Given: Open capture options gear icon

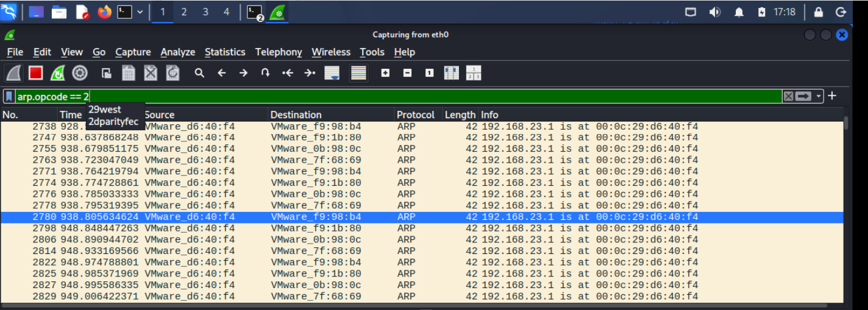Looking at the screenshot, I should coord(80,73).
